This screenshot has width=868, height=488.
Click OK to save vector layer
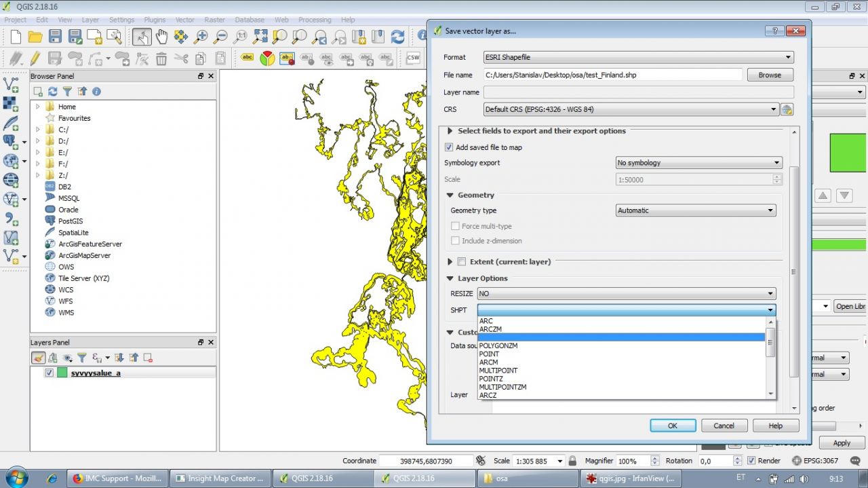click(x=672, y=426)
